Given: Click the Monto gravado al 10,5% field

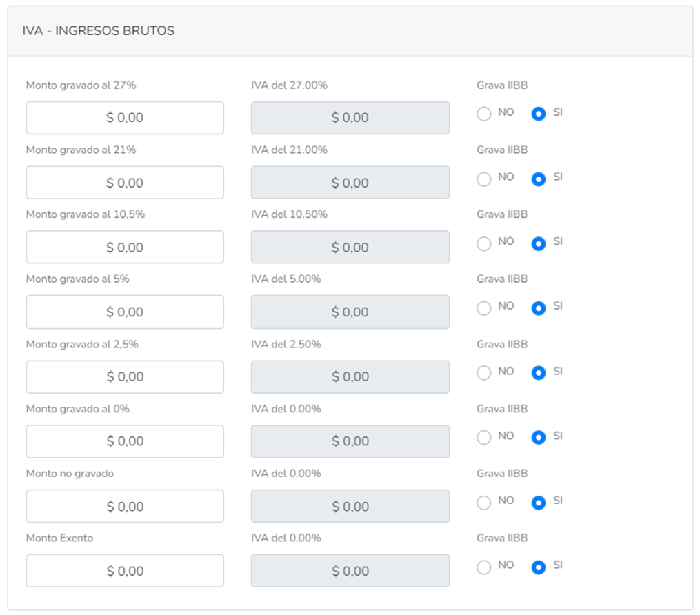Looking at the screenshot, I should tap(125, 248).
